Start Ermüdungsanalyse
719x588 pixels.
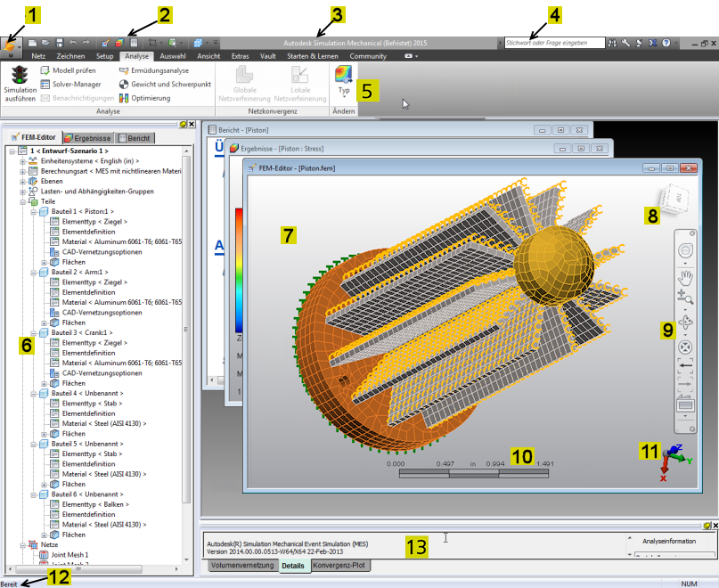[x=154, y=70]
